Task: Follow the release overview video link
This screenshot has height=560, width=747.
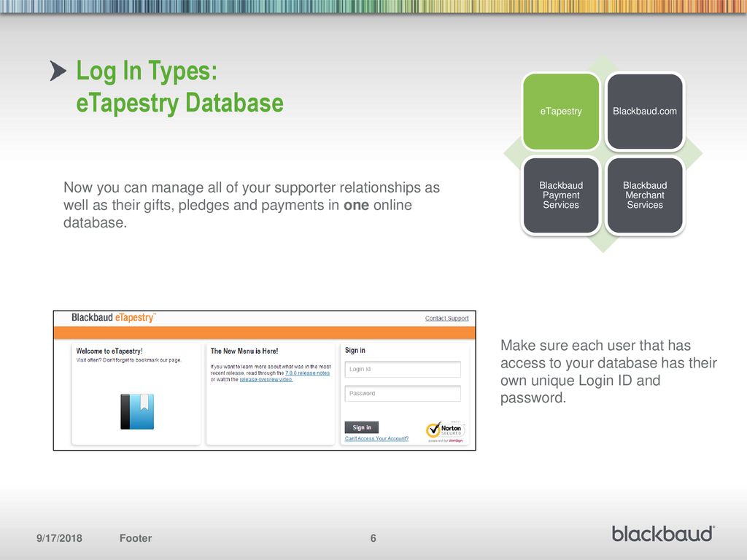Action: click(266, 379)
